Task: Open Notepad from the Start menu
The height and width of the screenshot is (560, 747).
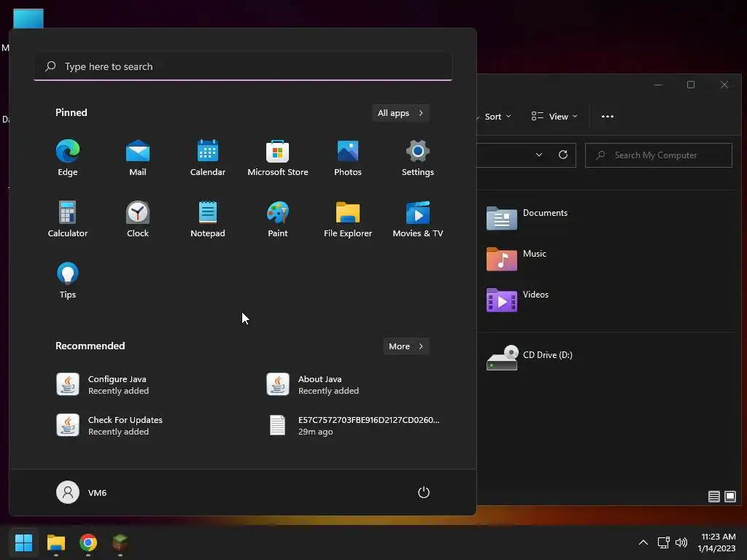Action: (x=208, y=219)
